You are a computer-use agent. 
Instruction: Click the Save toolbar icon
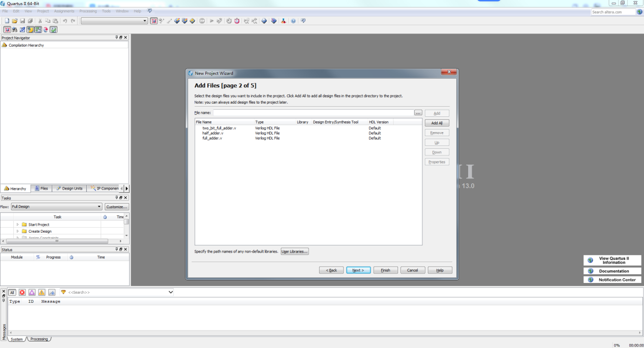(x=22, y=21)
